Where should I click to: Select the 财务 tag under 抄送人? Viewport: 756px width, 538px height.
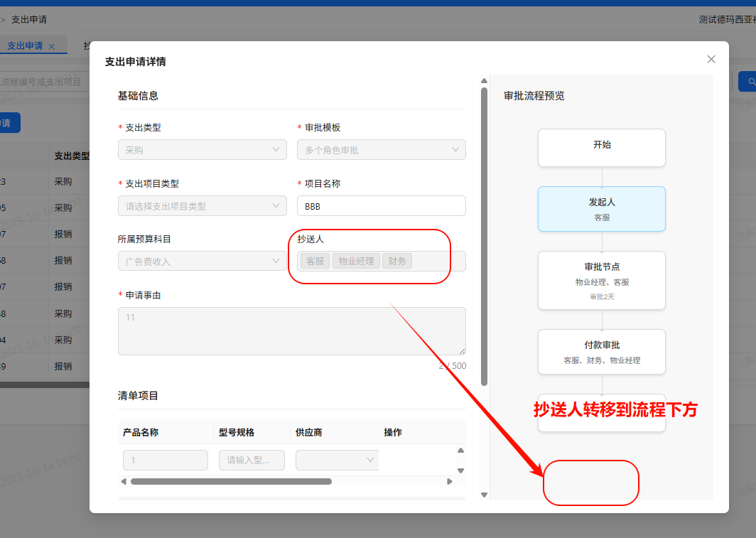coord(396,260)
